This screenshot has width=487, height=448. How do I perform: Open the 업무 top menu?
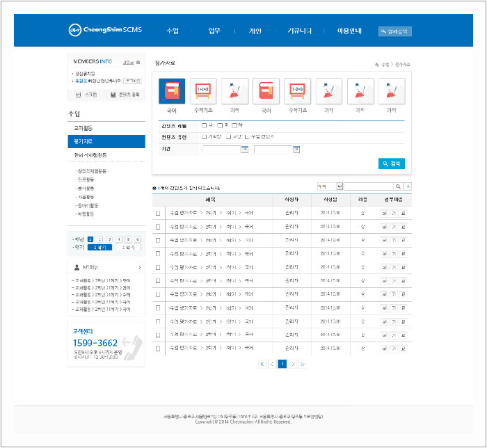point(214,31)
